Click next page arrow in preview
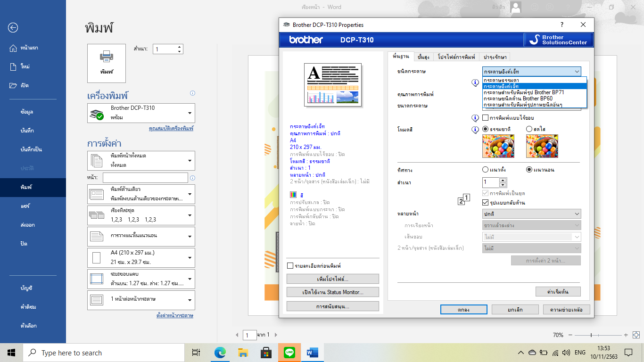Viewport: 644px width, 362px height. click(275, 335)
